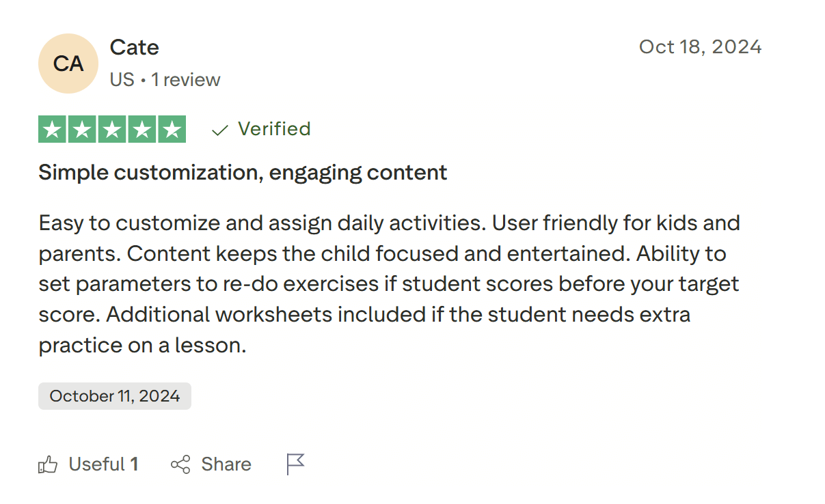
Task: Open the reviewer profile named Cate
Action: [134, 47]
